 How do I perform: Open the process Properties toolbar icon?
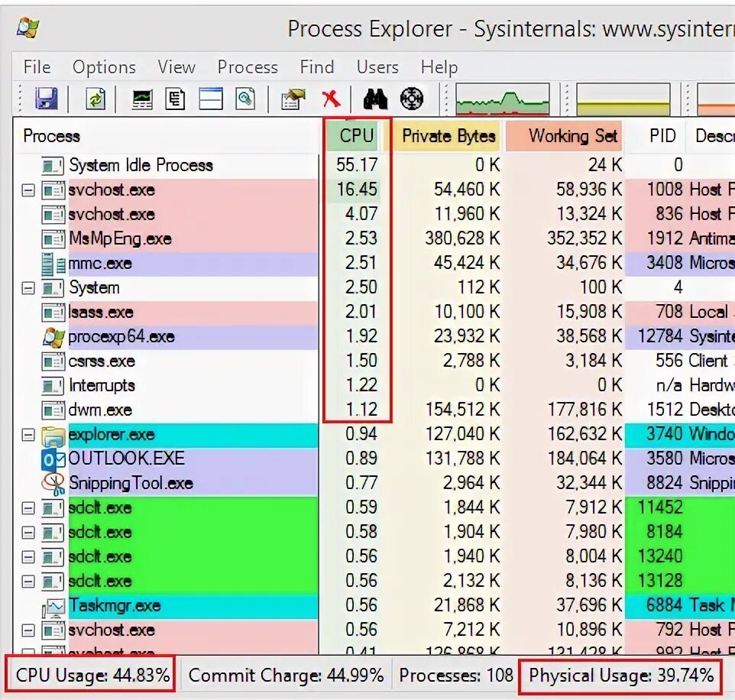click(x=293, y=99)
